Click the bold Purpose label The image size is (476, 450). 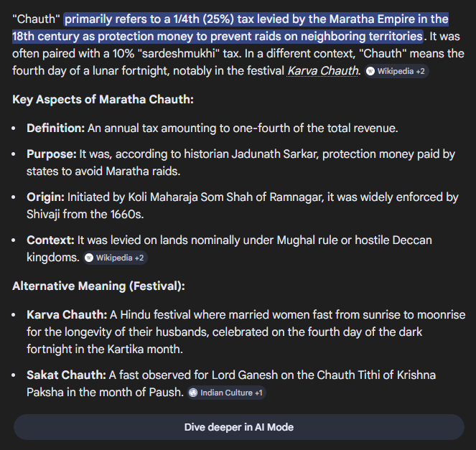(x=51, y=154)
